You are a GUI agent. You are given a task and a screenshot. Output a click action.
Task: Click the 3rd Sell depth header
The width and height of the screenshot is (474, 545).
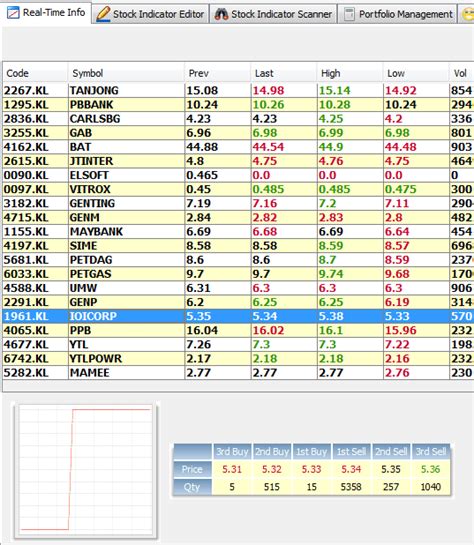[x=431, y=452]
